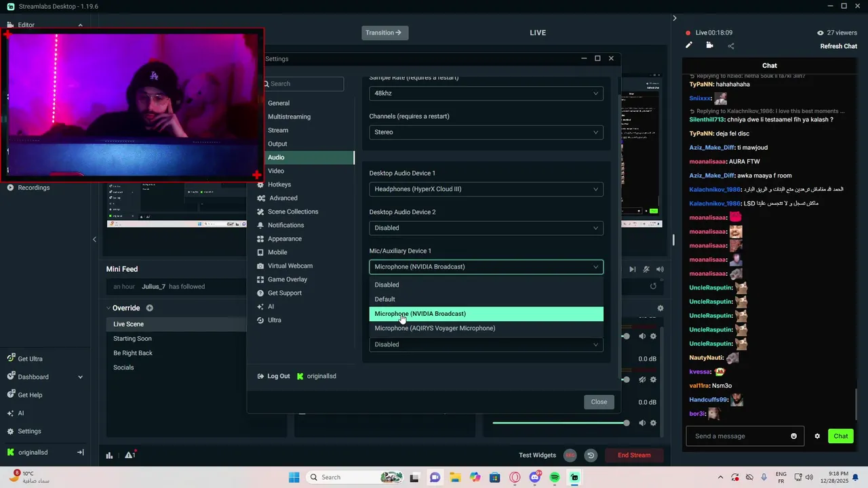
Task: Open Opera browser from taskbar
Action: pyautogui.click(x=515, y=477)
